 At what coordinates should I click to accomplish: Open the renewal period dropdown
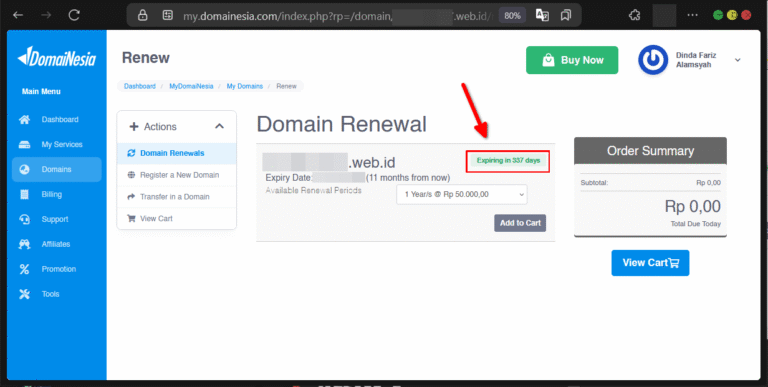pos(461,194)
